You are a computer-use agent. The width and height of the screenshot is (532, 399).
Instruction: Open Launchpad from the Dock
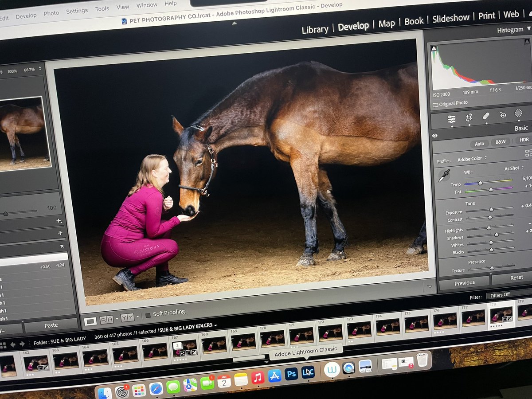pos(139,390)
